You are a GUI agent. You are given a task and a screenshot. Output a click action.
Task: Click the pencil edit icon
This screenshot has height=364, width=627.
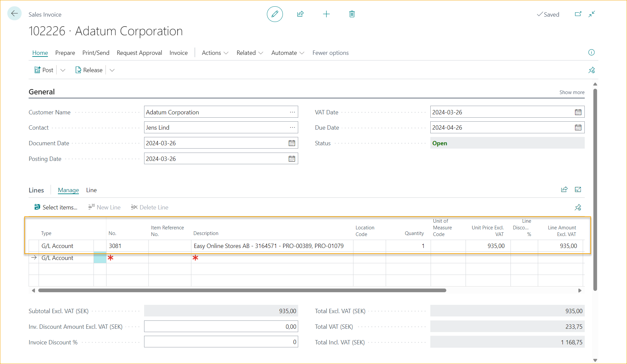(275, 14)
